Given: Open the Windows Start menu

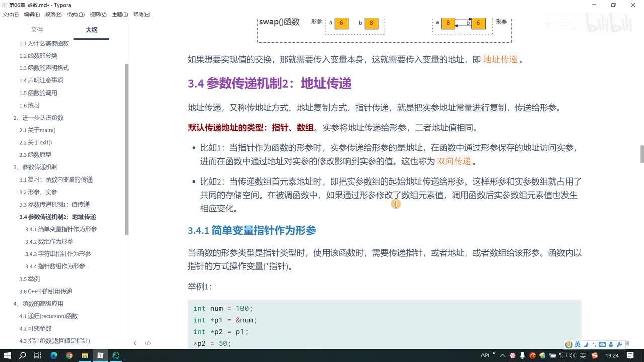Looking at the screenshot, I should (x=8, y=355).
